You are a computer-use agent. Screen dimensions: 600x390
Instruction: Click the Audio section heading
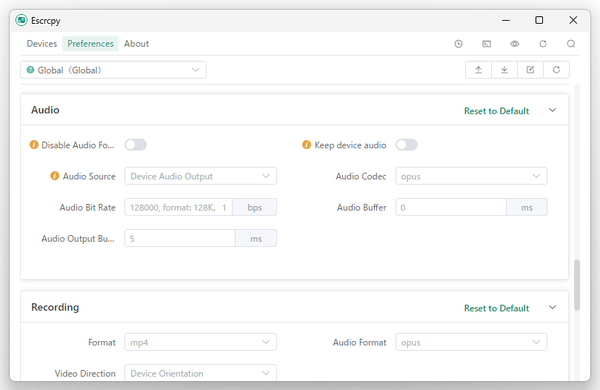coord(45,110)
